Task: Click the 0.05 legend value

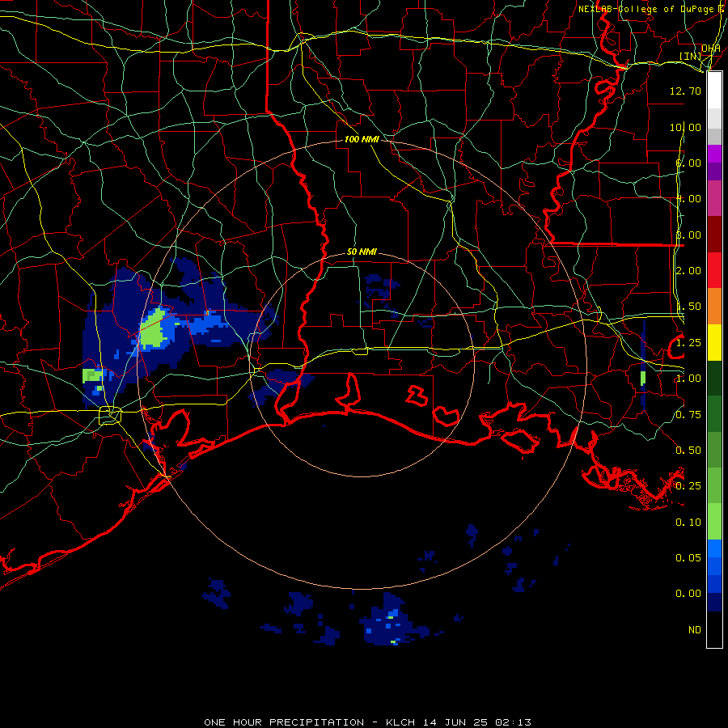Action: tap(688, 558)
